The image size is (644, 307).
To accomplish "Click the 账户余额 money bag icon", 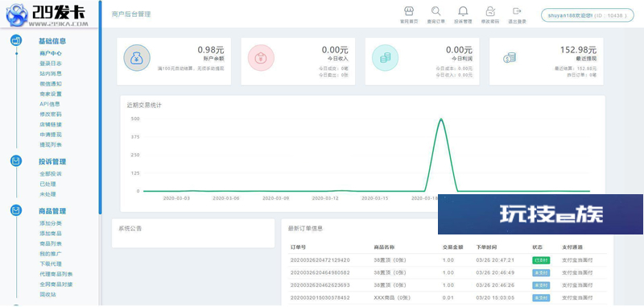I will [x=137, y=58].
